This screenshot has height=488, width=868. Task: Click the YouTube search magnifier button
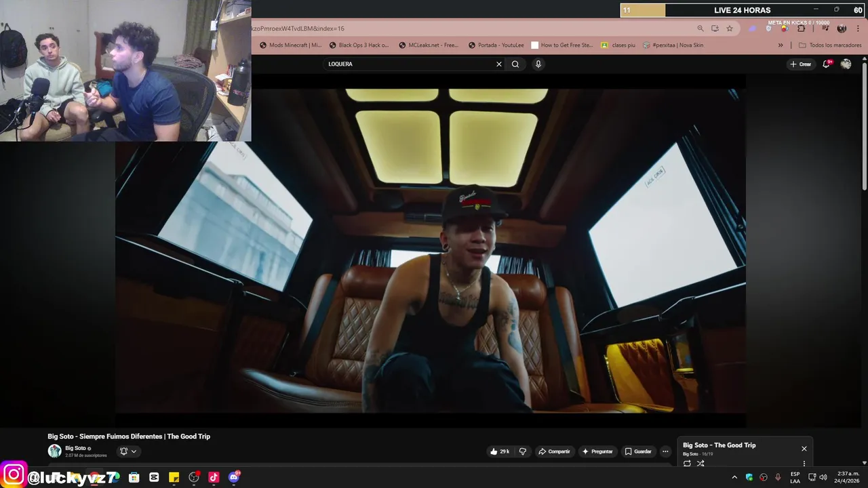pyautogui.click(x=515, y=64)
